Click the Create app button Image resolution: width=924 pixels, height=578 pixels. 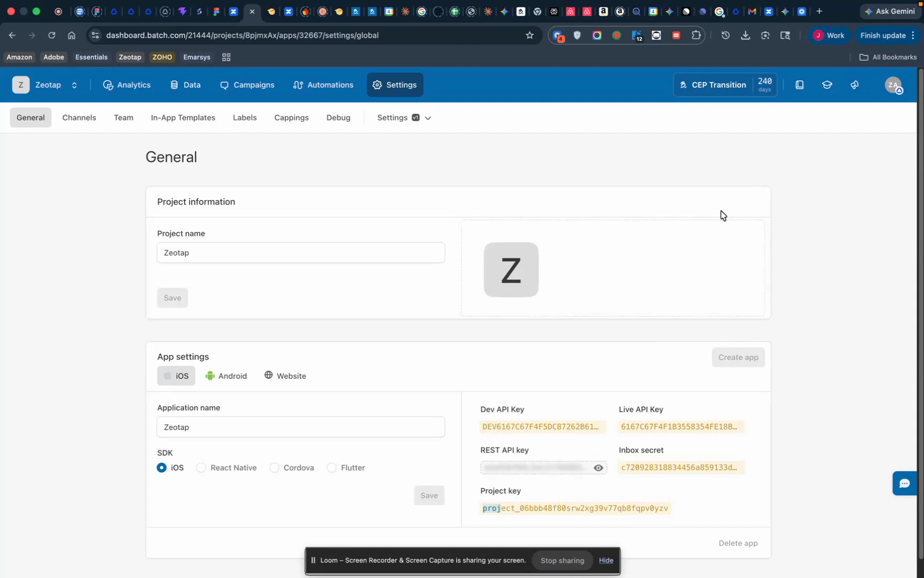tap(738, 358)
